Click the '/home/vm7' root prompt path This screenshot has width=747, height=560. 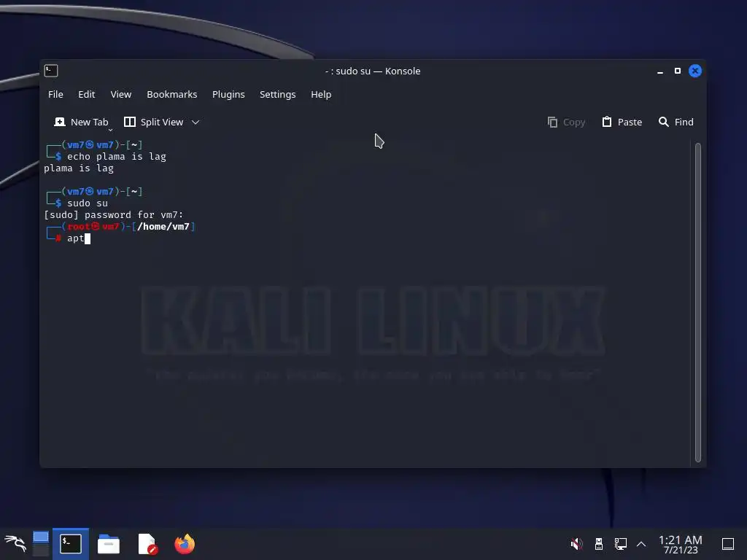pos(163,227)
